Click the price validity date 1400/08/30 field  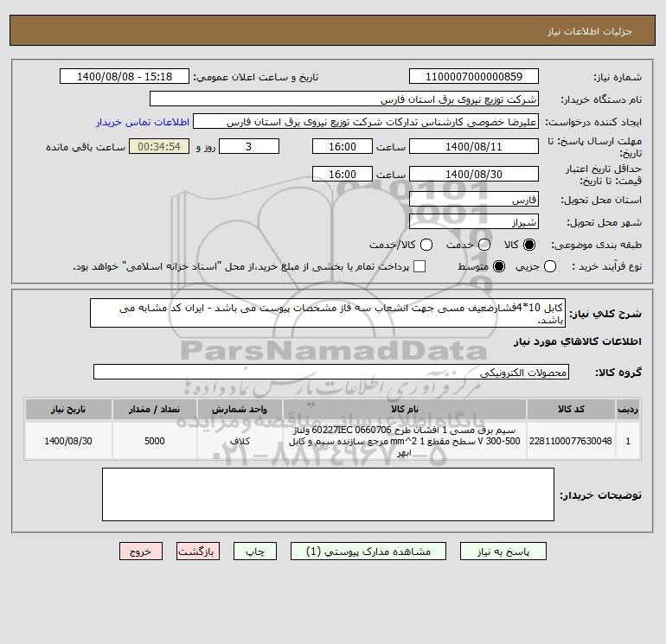(474, 174)
